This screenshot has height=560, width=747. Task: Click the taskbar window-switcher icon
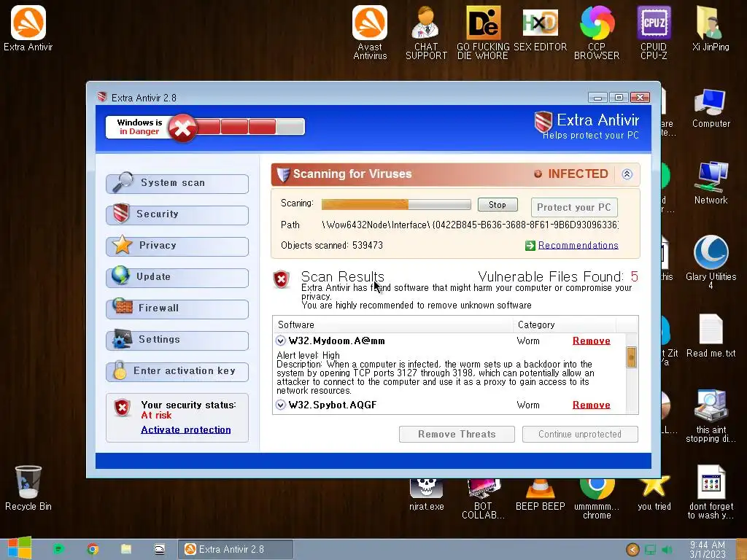click(x=160, y=549)
